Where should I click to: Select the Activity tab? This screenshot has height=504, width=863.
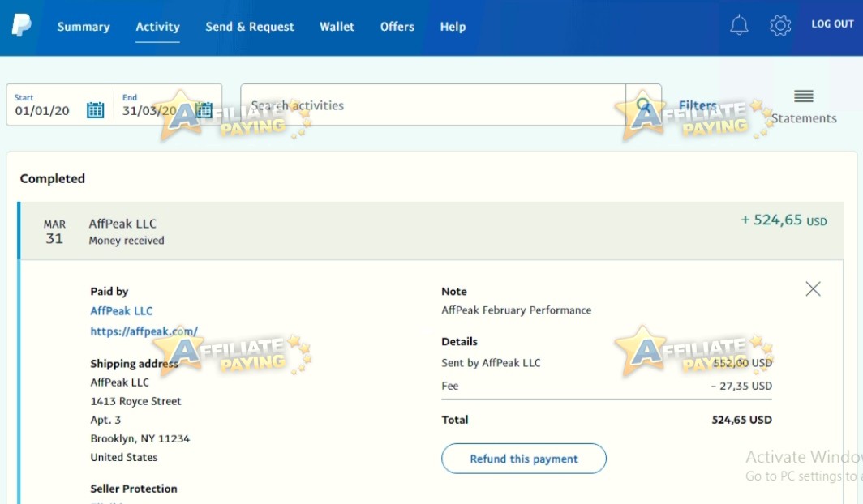(x=157, y=27)
